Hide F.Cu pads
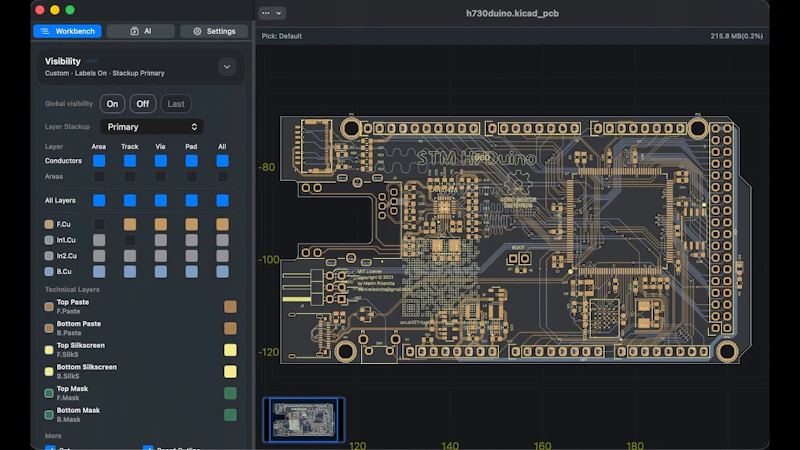800x450 pixels. pyautogui.click(x=191, y=224)
